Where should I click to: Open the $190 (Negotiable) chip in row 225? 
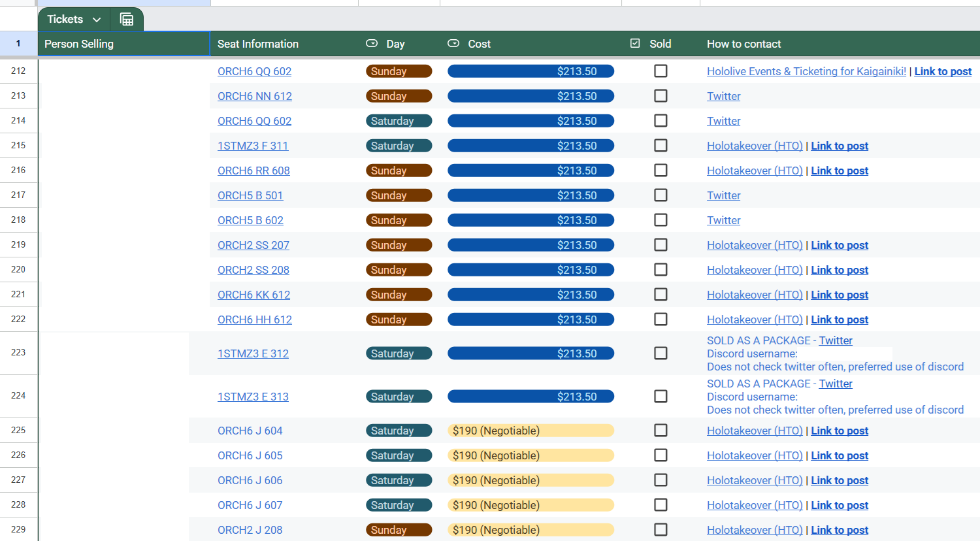531,431
